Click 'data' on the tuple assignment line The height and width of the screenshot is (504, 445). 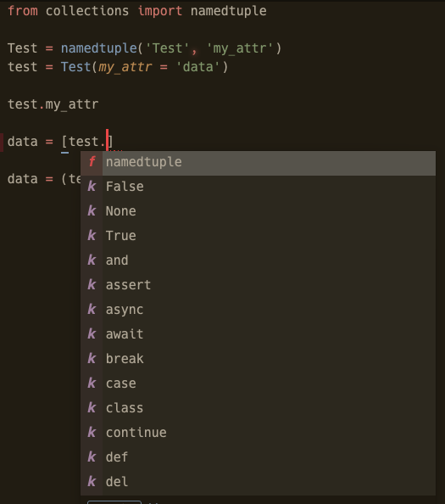click(23, 179)
